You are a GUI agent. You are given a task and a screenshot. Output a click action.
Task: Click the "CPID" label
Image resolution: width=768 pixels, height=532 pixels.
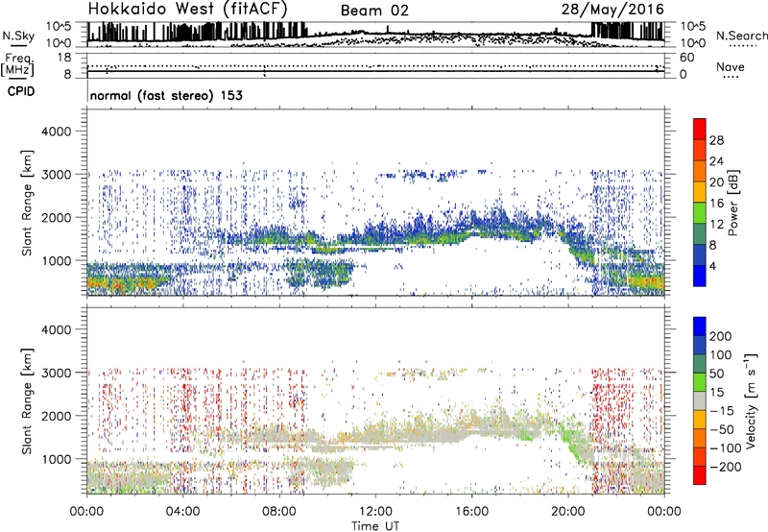(x=21, y=91)
